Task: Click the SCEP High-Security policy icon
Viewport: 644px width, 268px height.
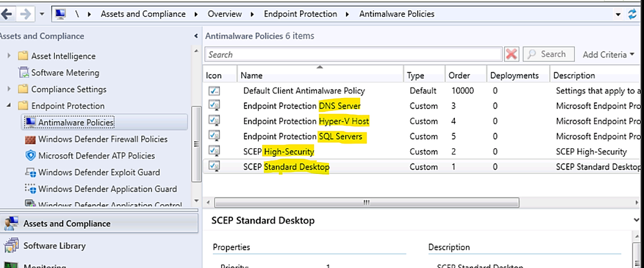Action: 214,152
